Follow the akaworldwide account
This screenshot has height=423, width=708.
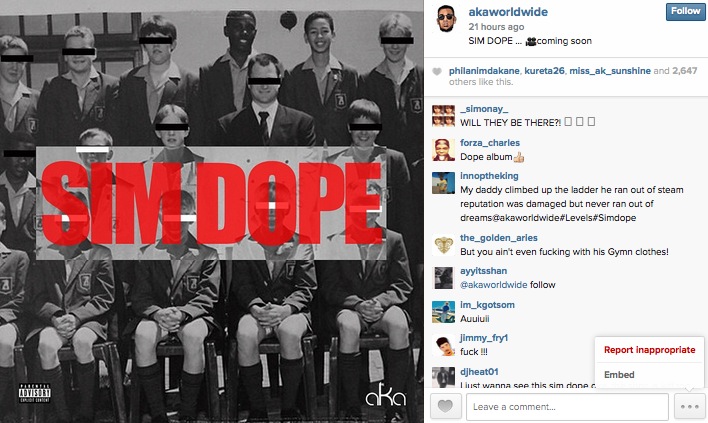[x=685, y=11]
